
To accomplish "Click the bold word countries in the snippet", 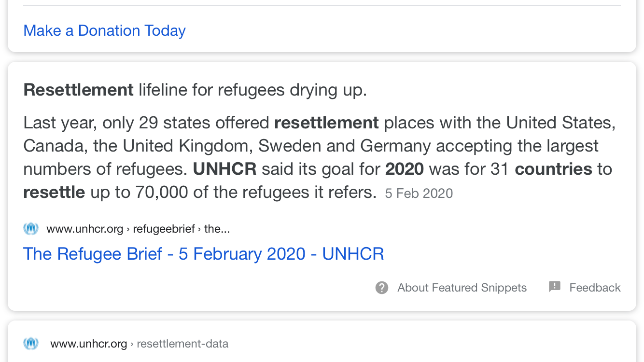I will pyautogui.click(x=553, y=169).
